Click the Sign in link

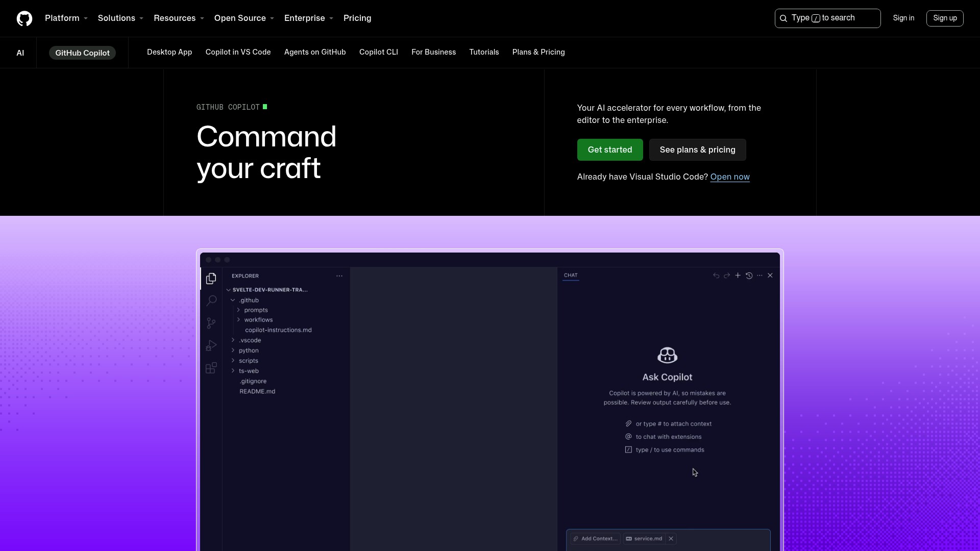pos(903,18)
